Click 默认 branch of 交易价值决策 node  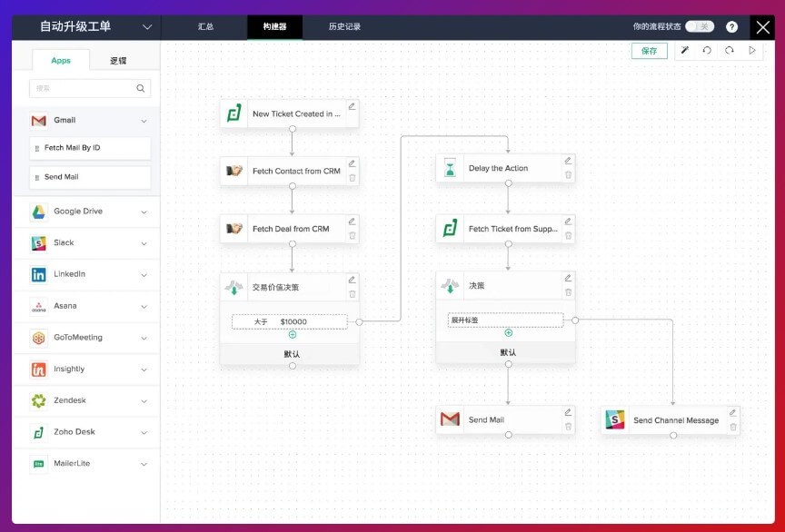[289, 354]
